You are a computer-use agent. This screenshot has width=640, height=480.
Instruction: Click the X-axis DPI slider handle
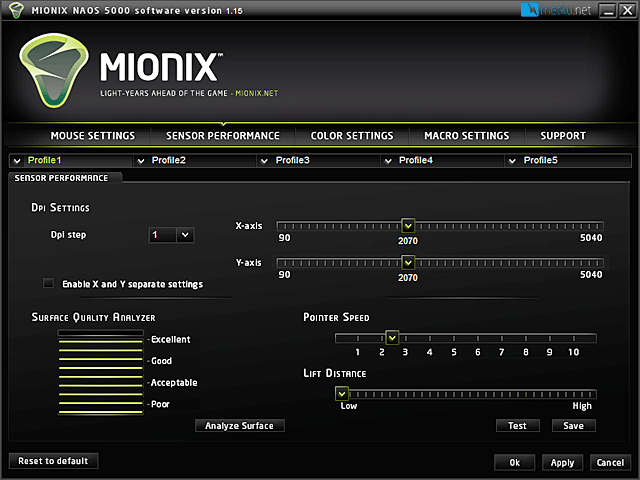tap(408, 225)
